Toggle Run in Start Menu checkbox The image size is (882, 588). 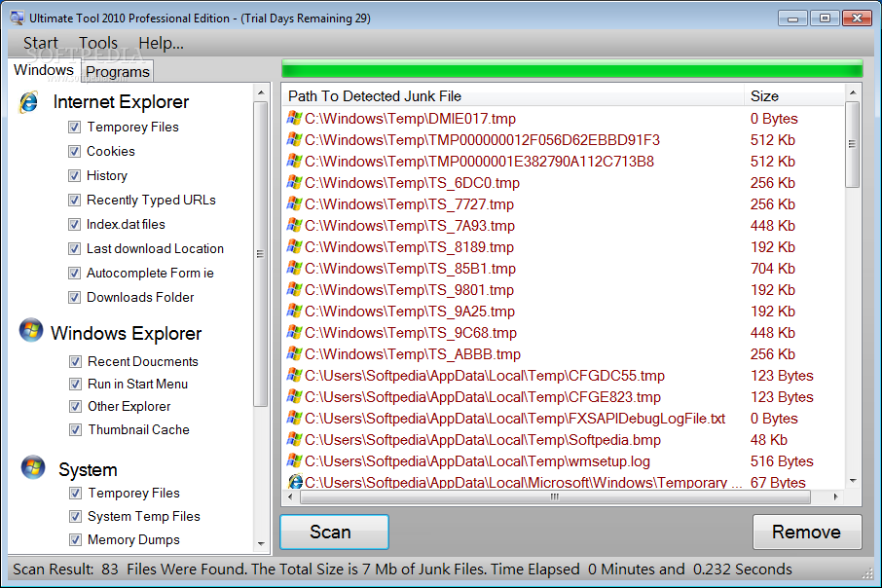[x=75, y=384]
